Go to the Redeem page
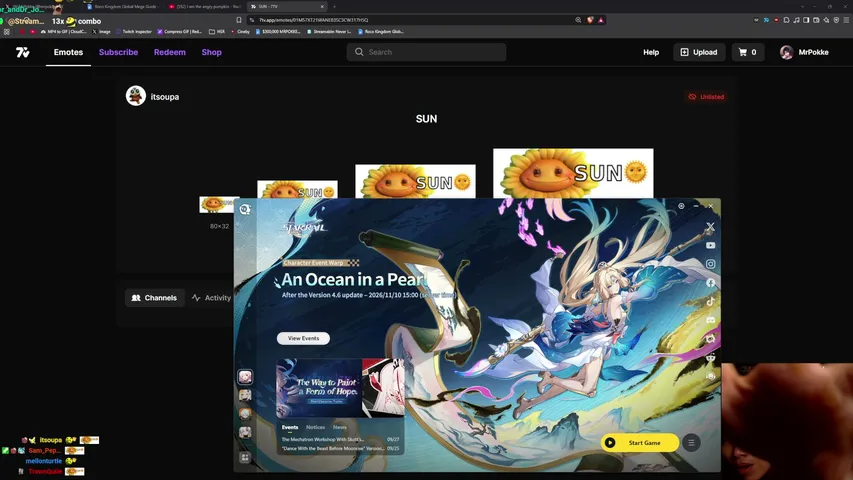The width and height of the screenshot is (853, 480). click(169, 52)
